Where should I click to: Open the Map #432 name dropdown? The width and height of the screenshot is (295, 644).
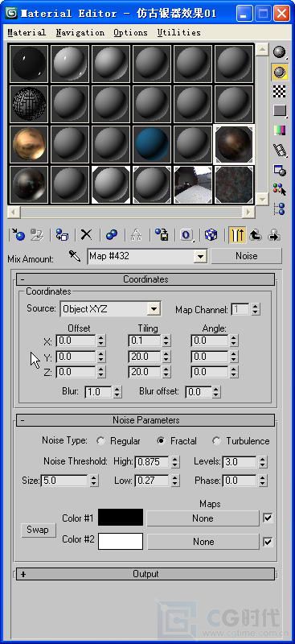pyautogui.click(x=200, y=257)
